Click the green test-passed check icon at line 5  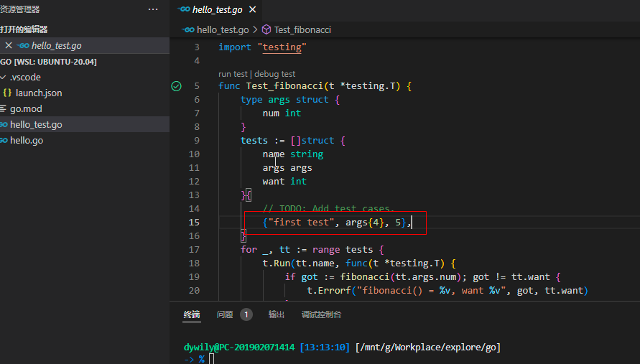point(176,86)
